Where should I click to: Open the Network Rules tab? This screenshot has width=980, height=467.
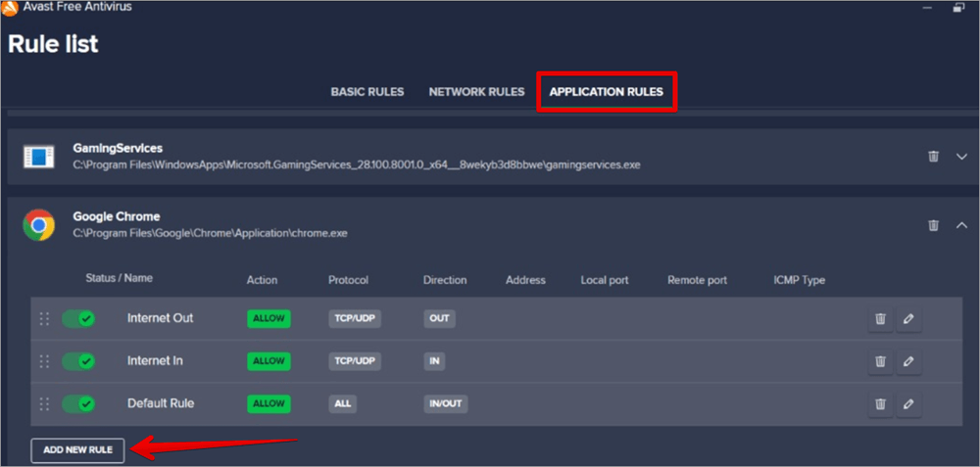476,92
